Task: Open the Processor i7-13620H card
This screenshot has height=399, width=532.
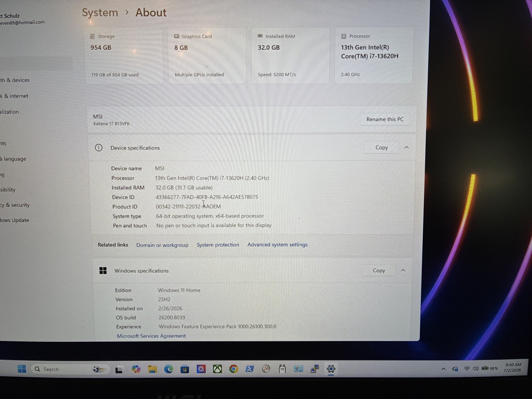Action: 373,55
